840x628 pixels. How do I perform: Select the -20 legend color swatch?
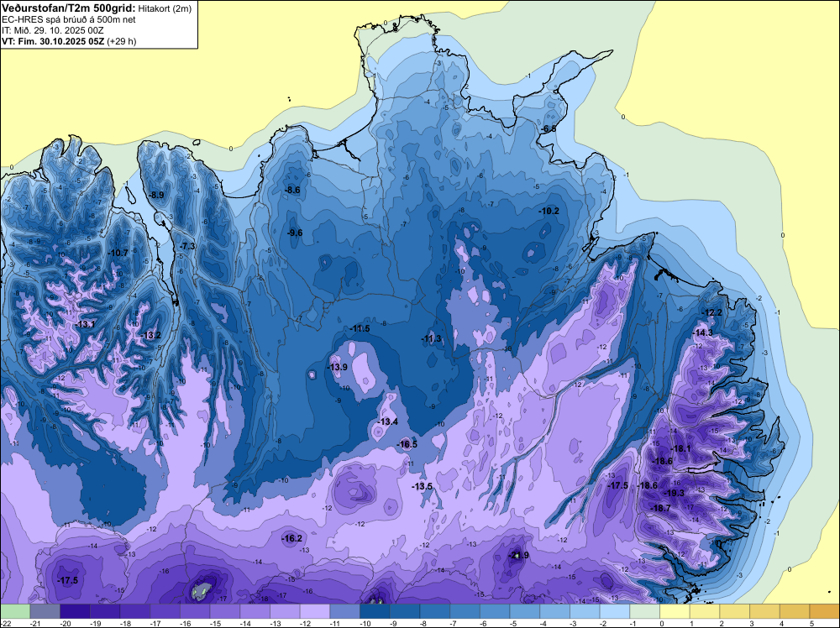(75, 610)
